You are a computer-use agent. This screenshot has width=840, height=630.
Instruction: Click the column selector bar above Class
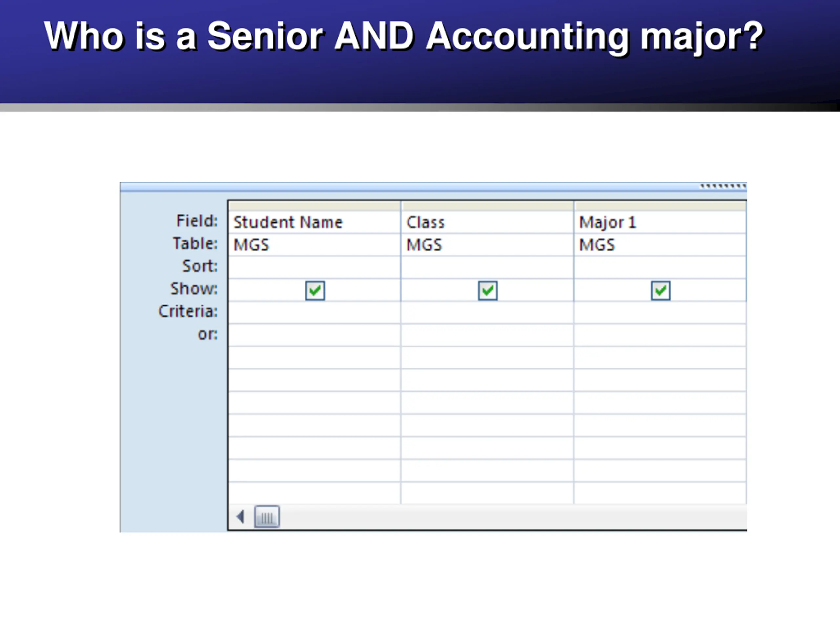pos(487,206)
